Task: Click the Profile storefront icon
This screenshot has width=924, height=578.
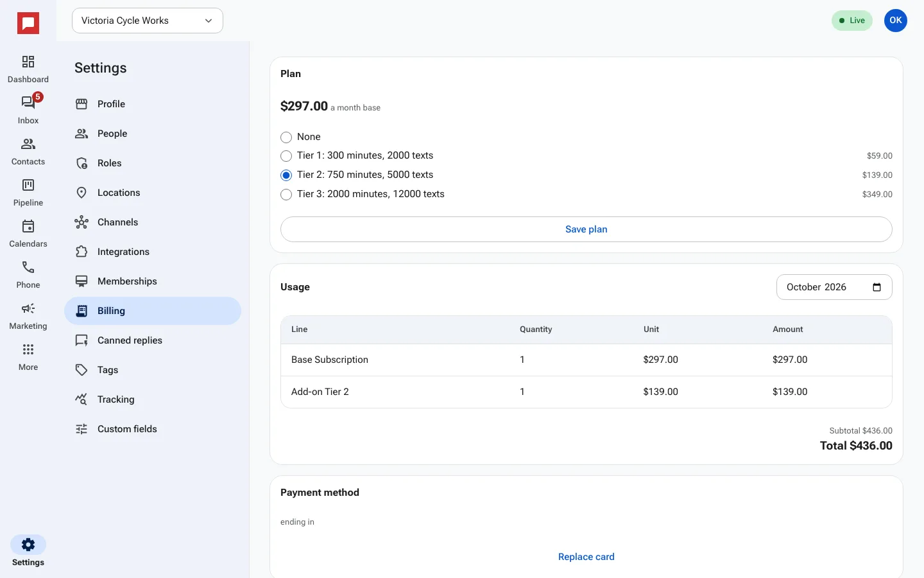Action: point(81,104)
